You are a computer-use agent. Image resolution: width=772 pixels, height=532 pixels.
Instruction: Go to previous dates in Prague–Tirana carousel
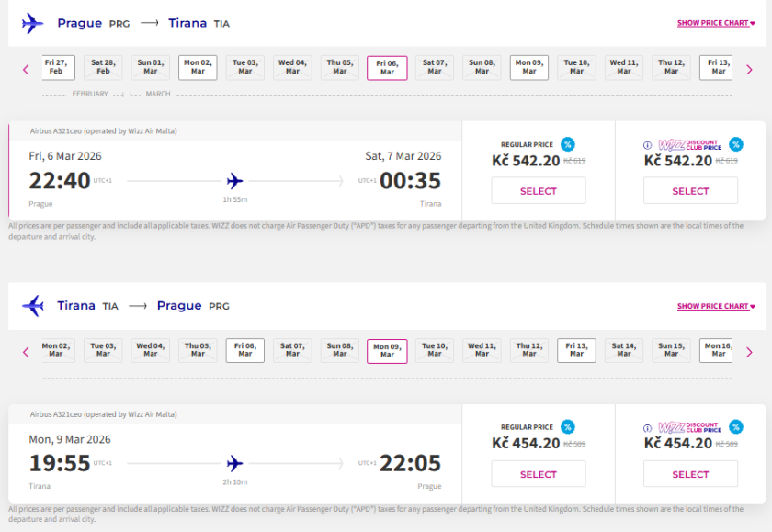(26, 69)
